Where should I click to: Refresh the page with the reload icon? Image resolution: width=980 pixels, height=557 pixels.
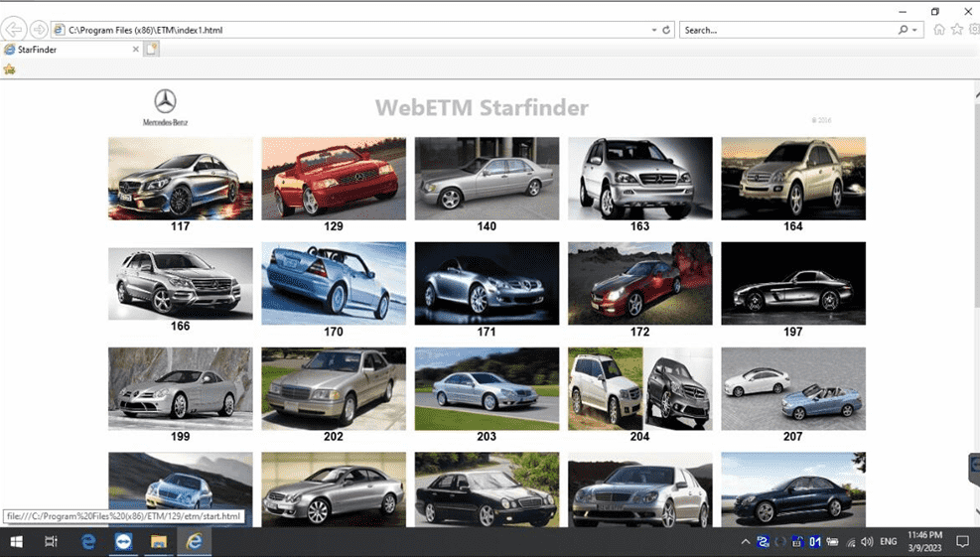pyautogui.click(x=666, y=30)
